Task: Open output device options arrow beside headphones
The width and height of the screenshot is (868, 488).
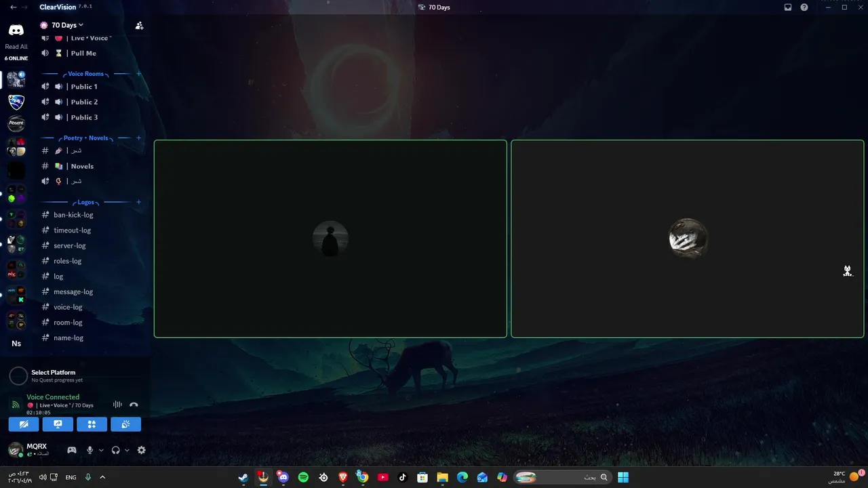Action: pos(127,450)
